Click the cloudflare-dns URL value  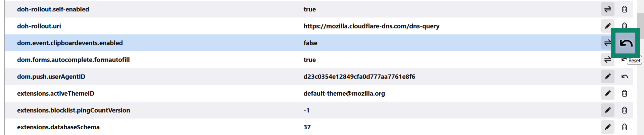[371, 26]
